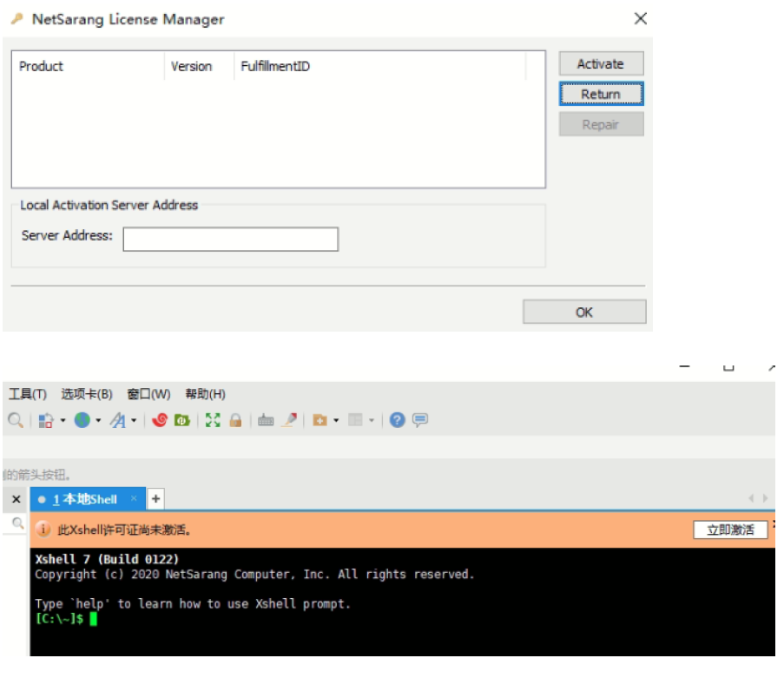Click the speech bubble feedback icon
Image resolution: width=784 pixels, height=691 pixels.
coord(420,420)
